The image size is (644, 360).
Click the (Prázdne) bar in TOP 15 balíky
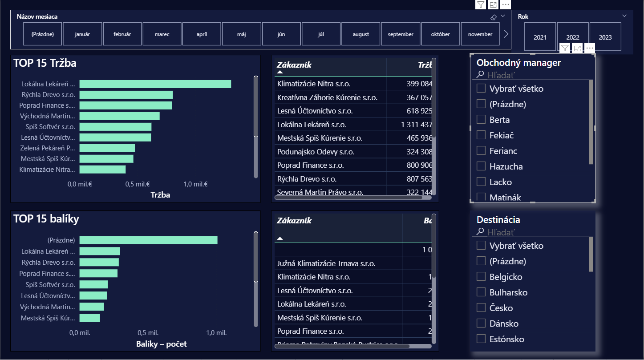coord(149,240)
